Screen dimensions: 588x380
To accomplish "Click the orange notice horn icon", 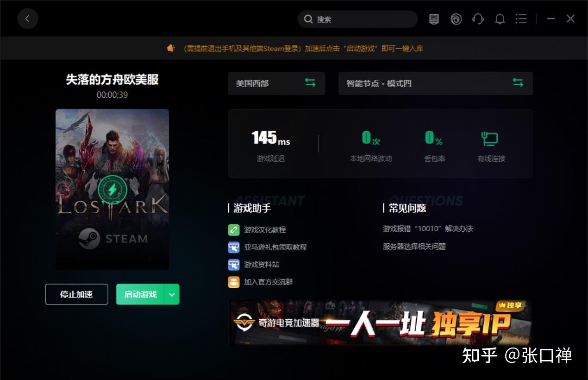I will tap(171, 48).
